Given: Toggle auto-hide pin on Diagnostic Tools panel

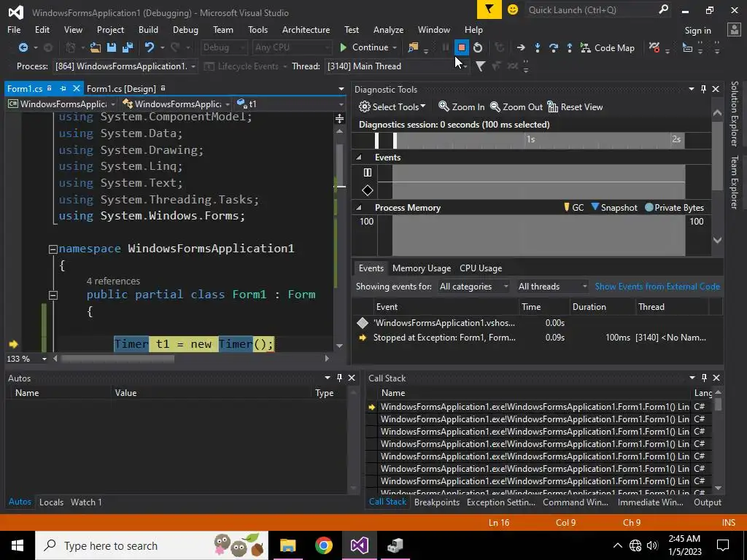Looking at the screenshot, I should (703, 89).
